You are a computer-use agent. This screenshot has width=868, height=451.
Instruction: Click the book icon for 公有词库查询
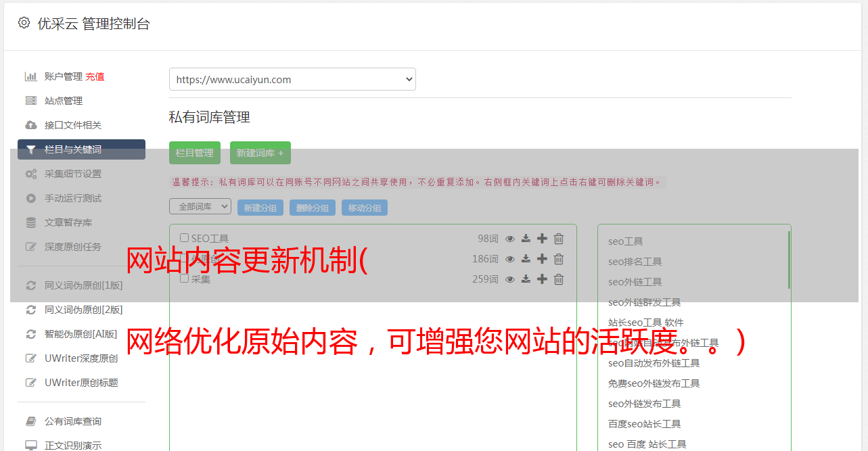click(x=31, y=421)
